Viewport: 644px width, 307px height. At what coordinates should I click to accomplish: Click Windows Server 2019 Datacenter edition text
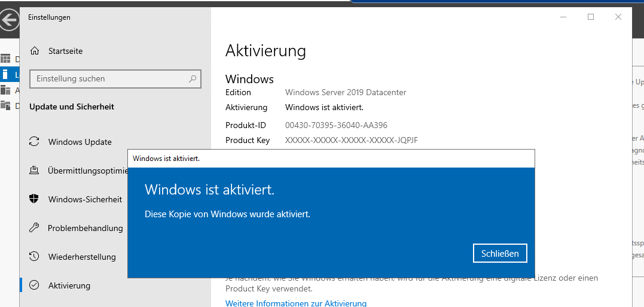(x=346, y=93)
